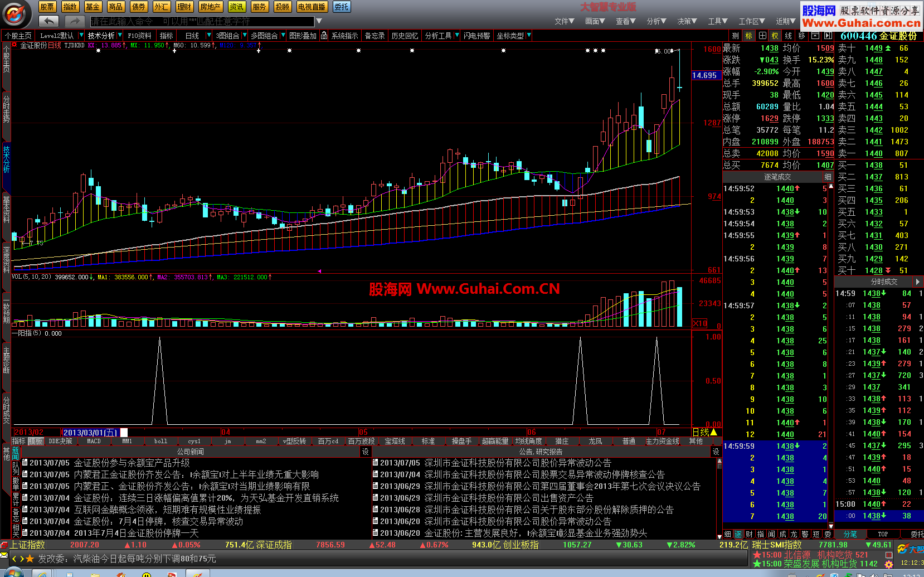Open the 工具 menu
The height and width of the screenshot is (577, 924).
click(718, 21)
